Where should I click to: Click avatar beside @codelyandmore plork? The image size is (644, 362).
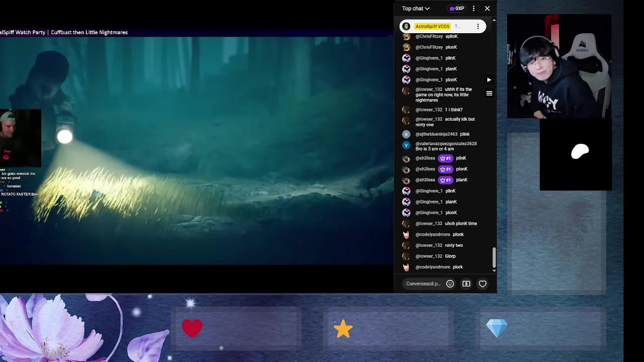tap(406, 267)
